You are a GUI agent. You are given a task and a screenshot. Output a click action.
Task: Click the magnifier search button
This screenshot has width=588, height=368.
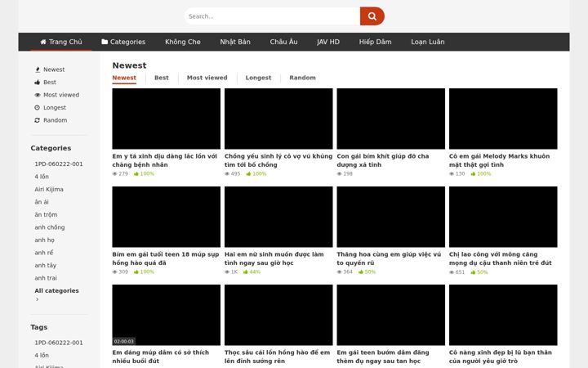372,16
